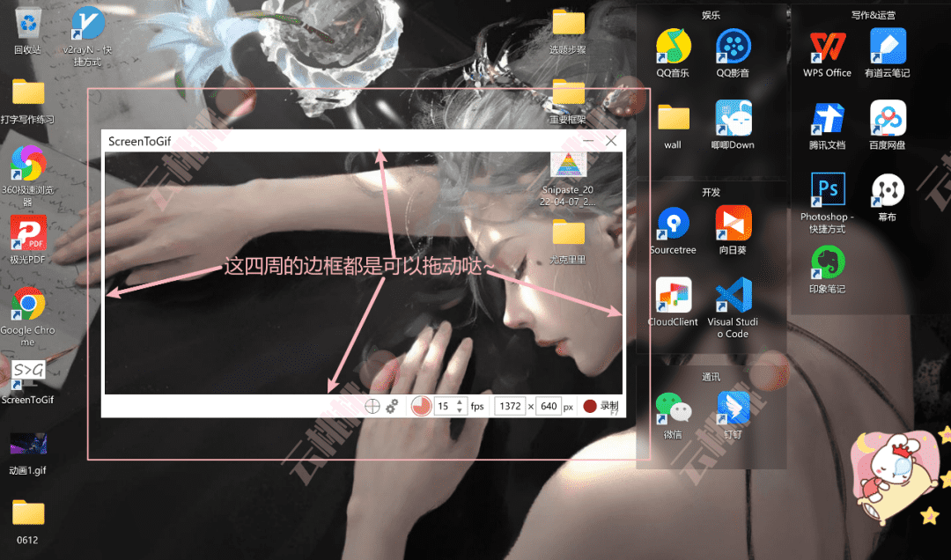Launch 微信 WeChat icon
The width and height of the screenshot is (951, 560).
tap(674, 408)
